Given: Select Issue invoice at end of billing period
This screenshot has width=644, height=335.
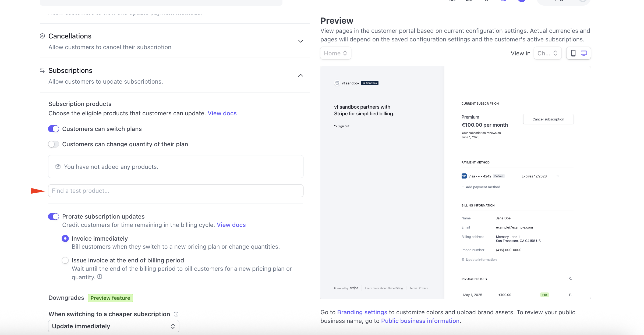Looking at the screenshot, I should 65,260.
